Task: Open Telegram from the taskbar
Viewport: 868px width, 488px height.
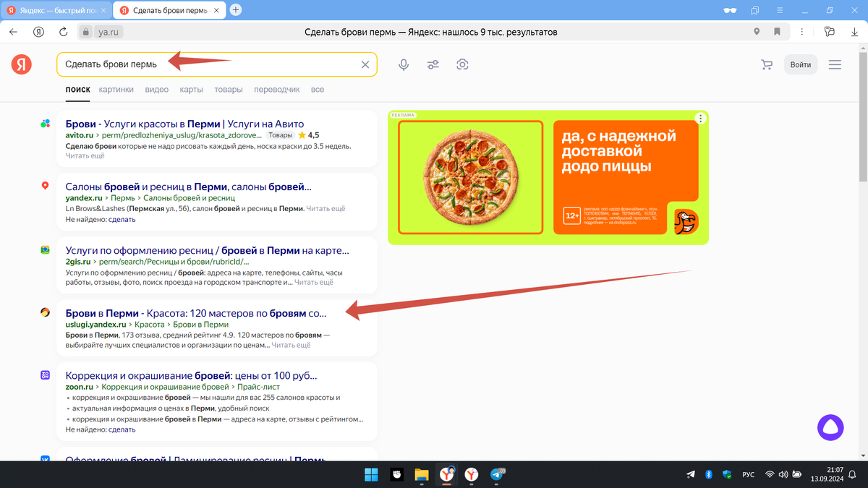Action: pos(498,474)
